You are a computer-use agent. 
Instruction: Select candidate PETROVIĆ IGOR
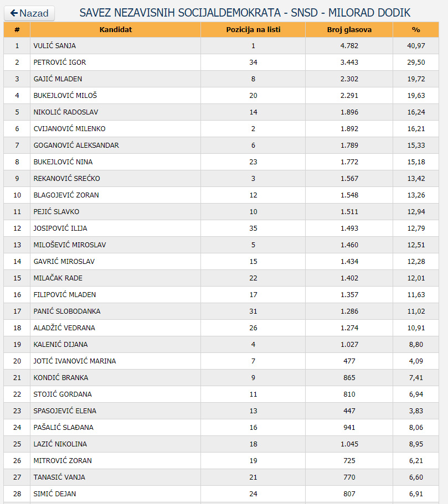click(60, 63)
